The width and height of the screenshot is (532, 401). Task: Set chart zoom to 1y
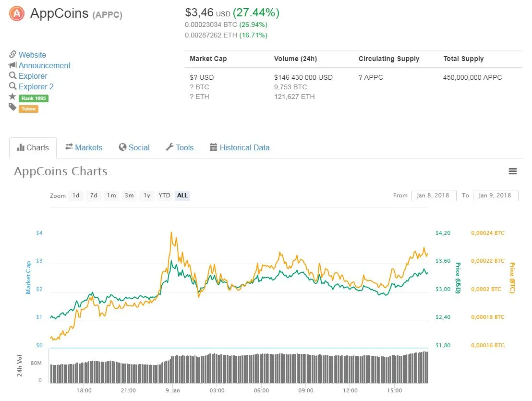(x=147, y=195)
